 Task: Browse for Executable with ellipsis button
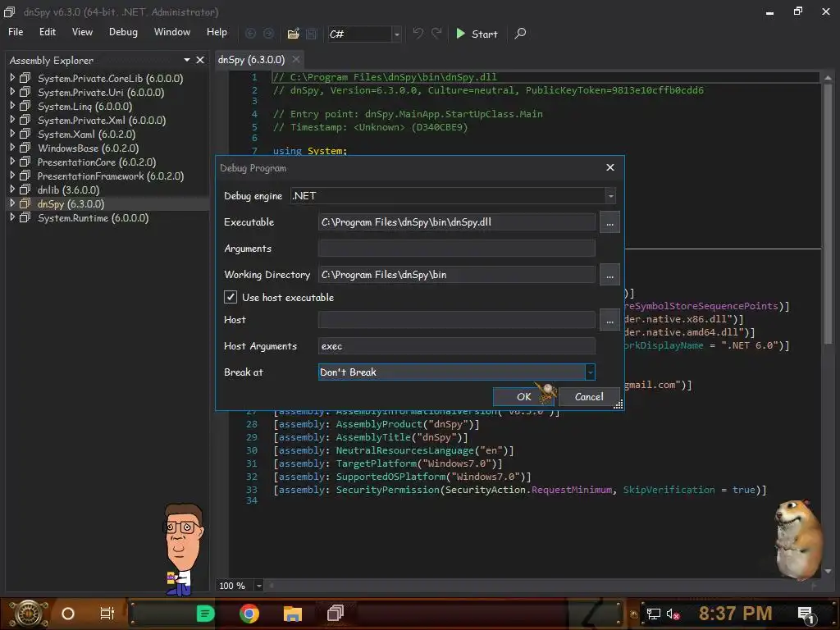[609, 222]
